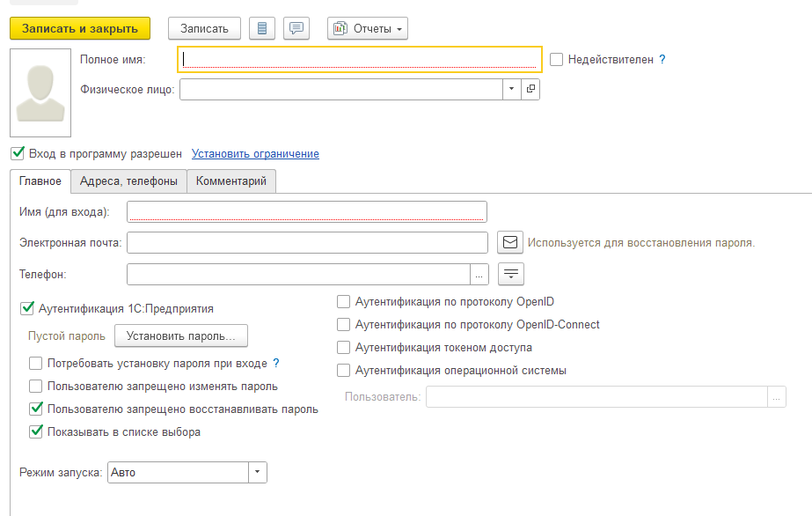The width and height of the screenshot is (812, 516).
Task: Enable Аутентификация по протоколу OpenID-Connect
Action: pos(343,324)
